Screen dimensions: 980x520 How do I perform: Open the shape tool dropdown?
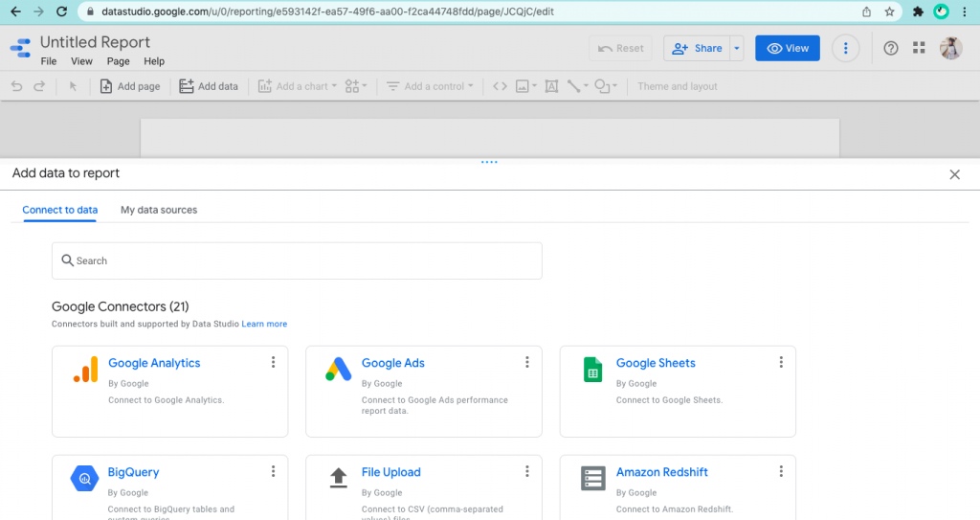tap(606, 86)
